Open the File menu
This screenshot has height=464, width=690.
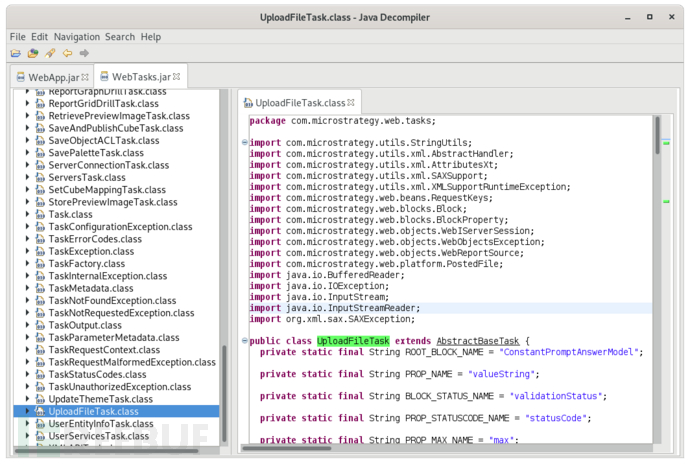pos(18,37)
